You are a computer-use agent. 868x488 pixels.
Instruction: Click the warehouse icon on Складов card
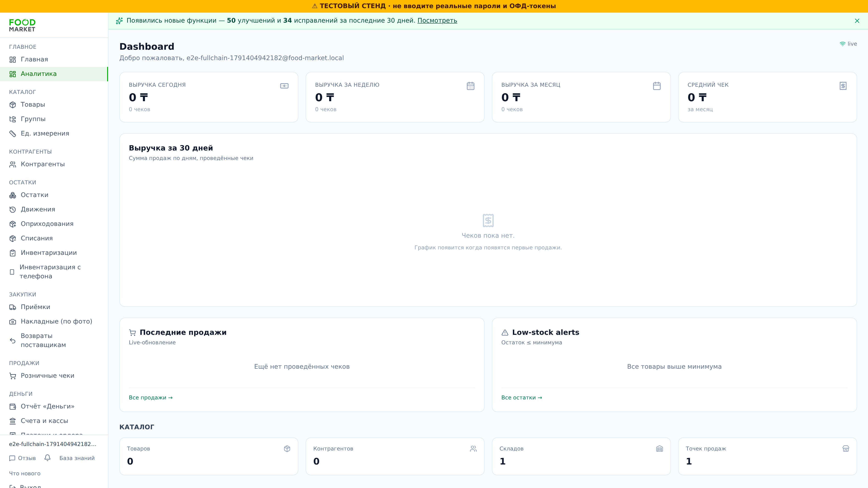(x=659, y=449)
